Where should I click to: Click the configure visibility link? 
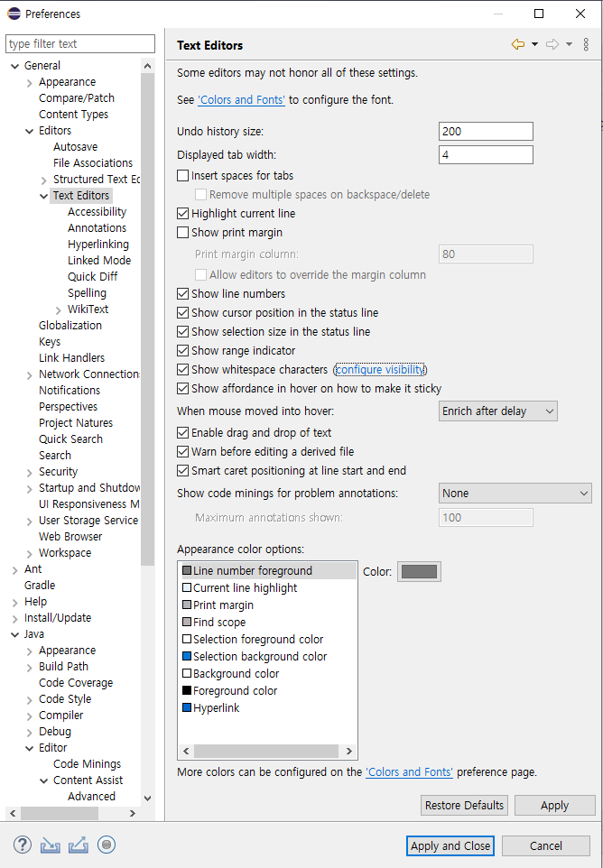coord(380,369)
